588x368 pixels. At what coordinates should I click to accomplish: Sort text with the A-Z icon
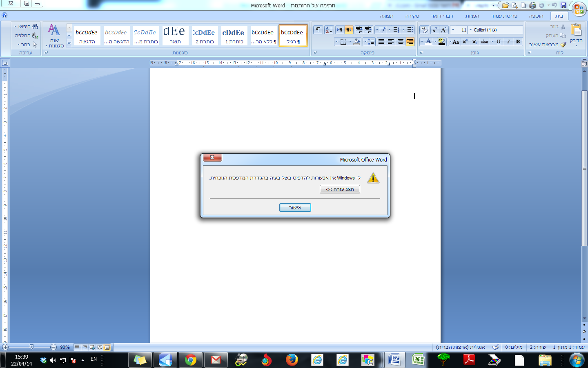(329, 30)
